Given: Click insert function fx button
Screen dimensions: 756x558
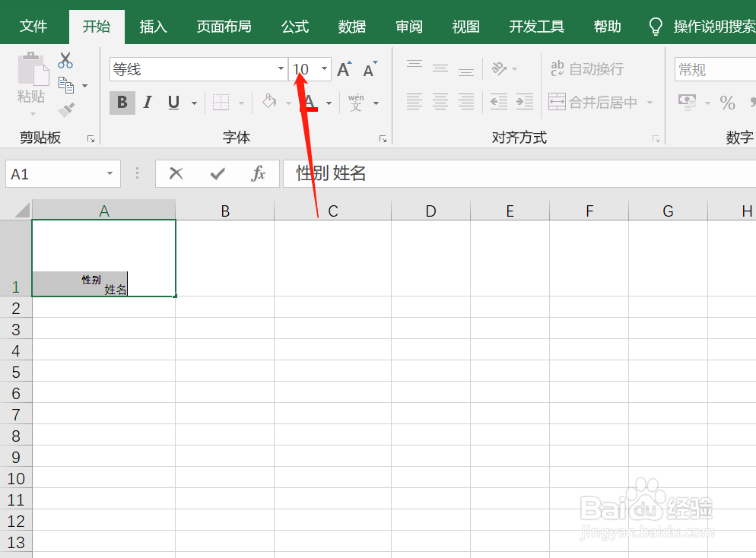Looking at the screenshot, I should 258,173.
